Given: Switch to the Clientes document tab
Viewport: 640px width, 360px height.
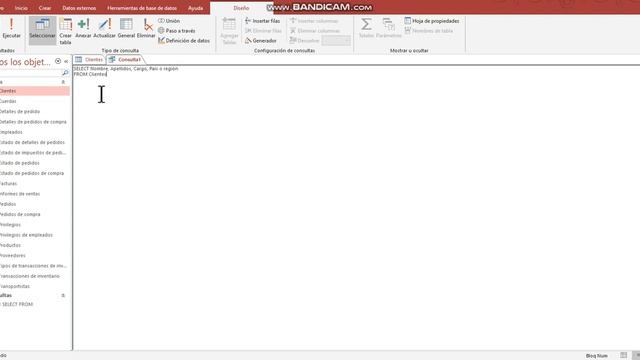Looking at the screenshot, I should pos(89,60).
